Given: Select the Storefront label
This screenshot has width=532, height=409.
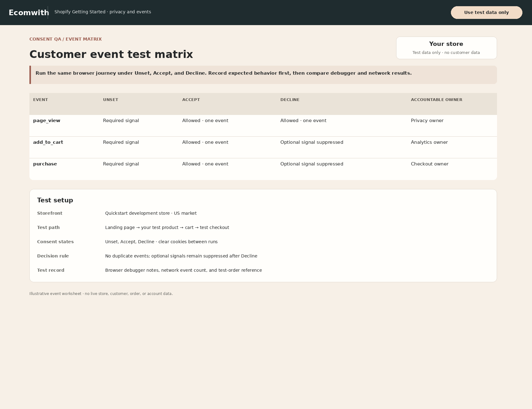Looking at the screenshot, I should tap(50, 213).
